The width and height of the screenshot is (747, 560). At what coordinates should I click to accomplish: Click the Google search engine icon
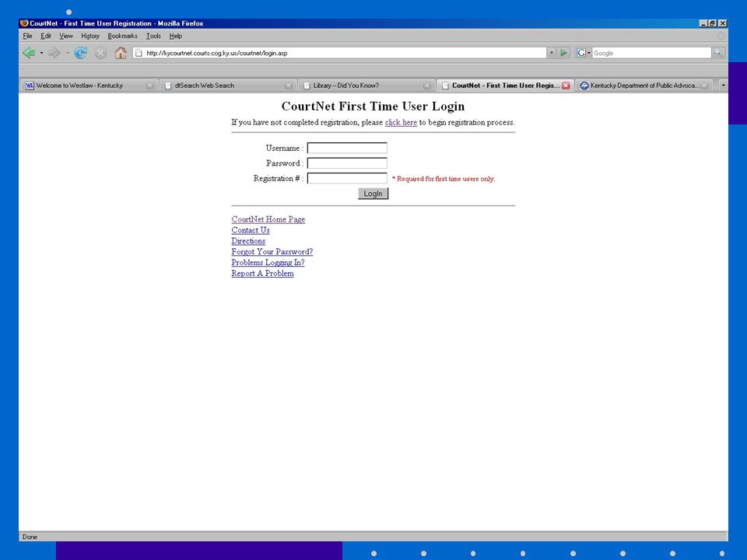tap(580, 53)
